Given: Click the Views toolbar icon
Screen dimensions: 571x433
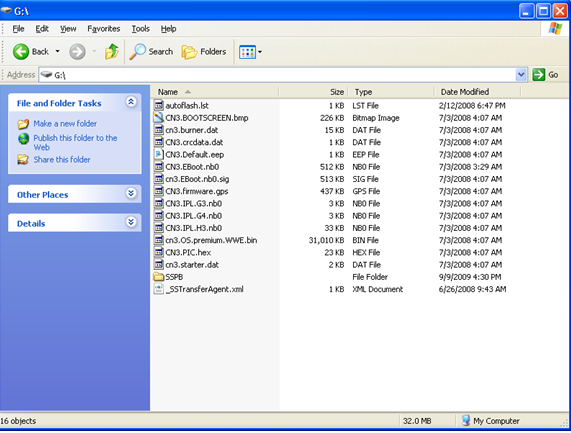Looking at the screenshot, I should (x=247, y=52).
